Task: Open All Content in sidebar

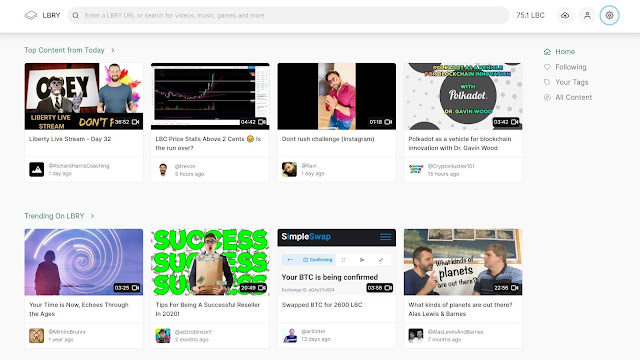Action: 568,97
